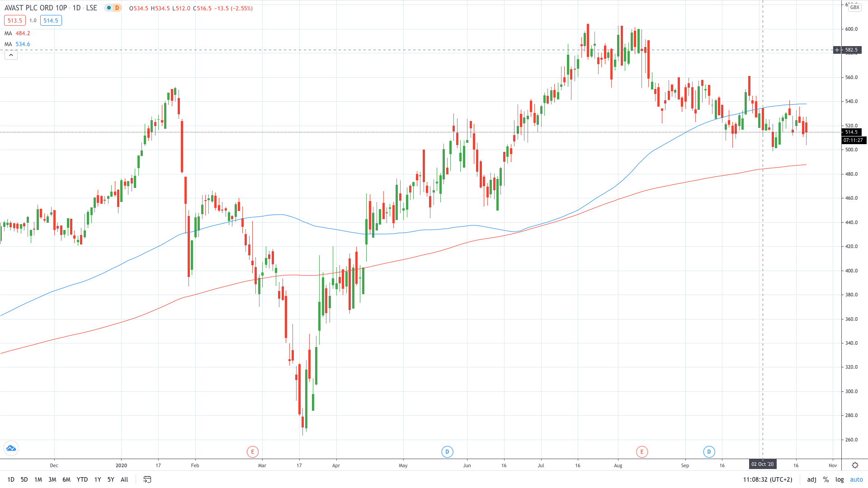Viewport: 868px width, 488px height.
Task: Click the 582.5 crosshair price label
Action: [x=851, y=50]
